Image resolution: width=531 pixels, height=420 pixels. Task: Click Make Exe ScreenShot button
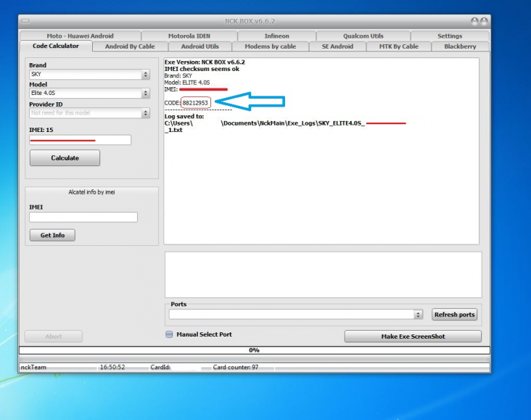coord(413,337)
